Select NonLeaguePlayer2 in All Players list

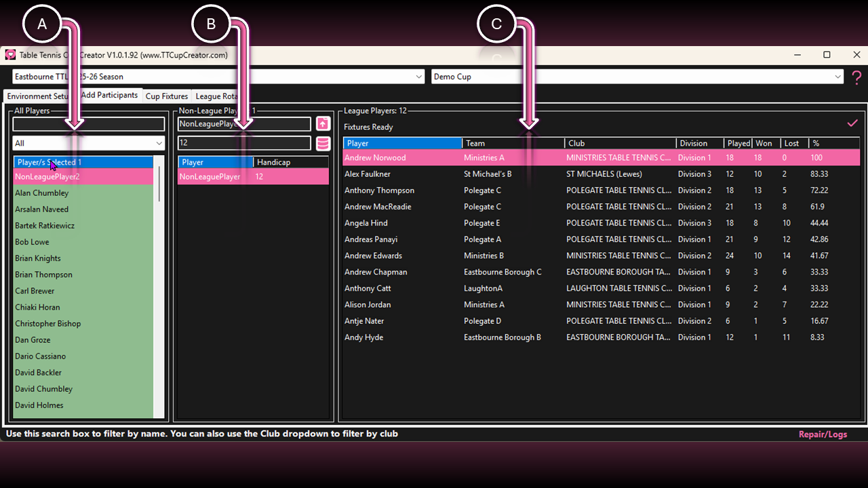83,177
